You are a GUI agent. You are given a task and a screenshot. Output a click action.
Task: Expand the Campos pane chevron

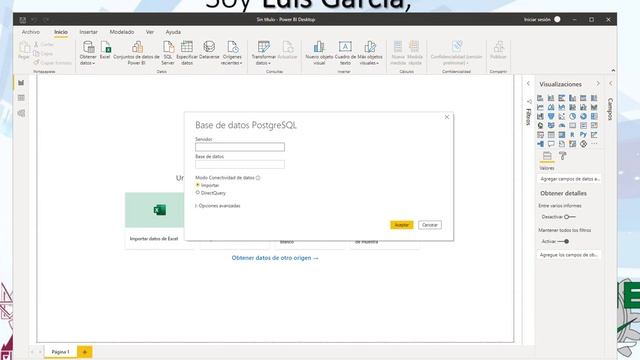point(611,83)
